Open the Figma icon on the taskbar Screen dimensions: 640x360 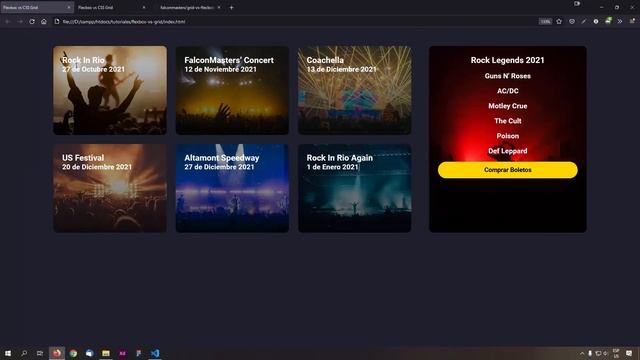(x=138, y=353)
